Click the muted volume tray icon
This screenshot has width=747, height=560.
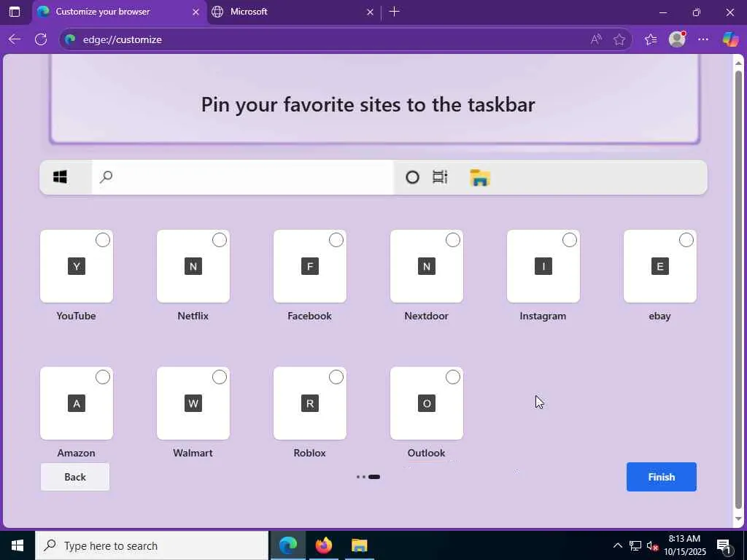click(653, 545)
